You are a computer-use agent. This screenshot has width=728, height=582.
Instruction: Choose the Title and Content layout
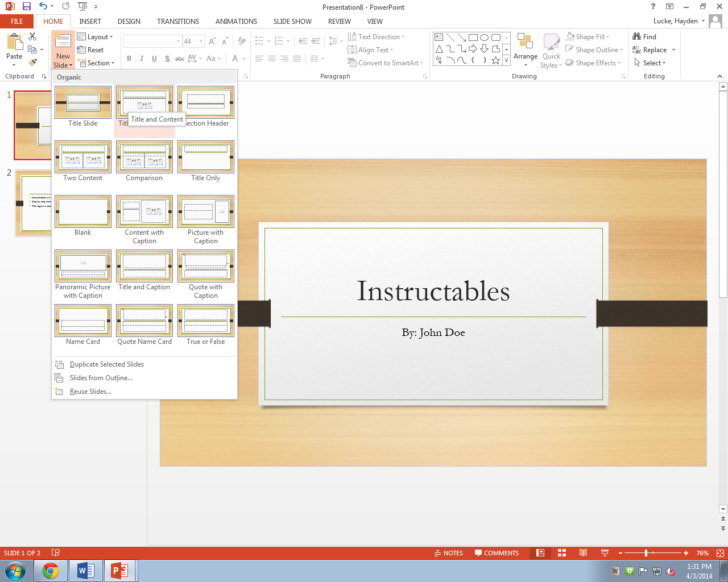pos(144,103)
